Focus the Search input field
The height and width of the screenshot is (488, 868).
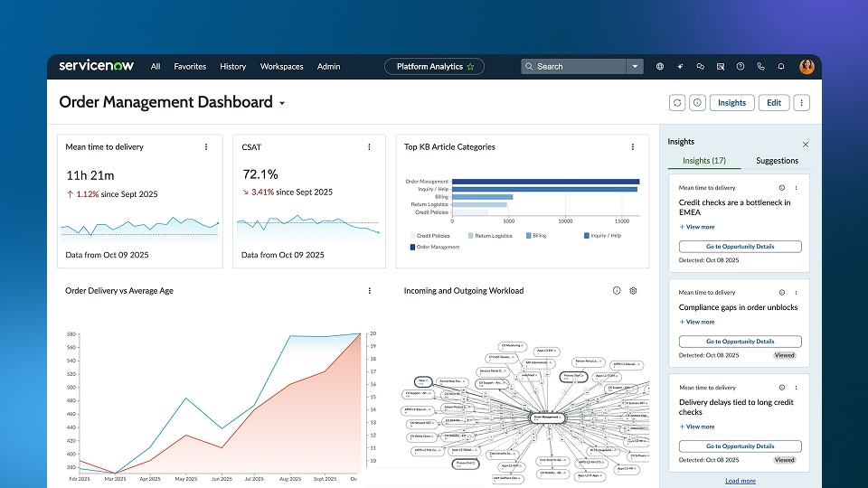pos(573,66)
